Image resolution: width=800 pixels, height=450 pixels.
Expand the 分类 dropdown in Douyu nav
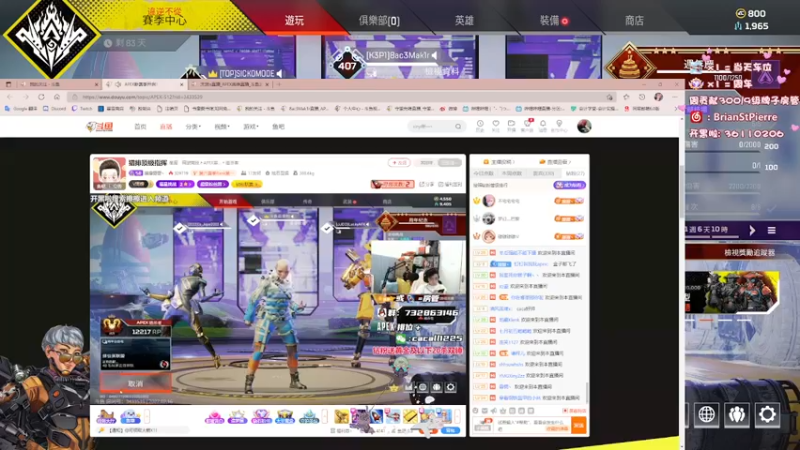pyautogui.click(x=193, y=127)
